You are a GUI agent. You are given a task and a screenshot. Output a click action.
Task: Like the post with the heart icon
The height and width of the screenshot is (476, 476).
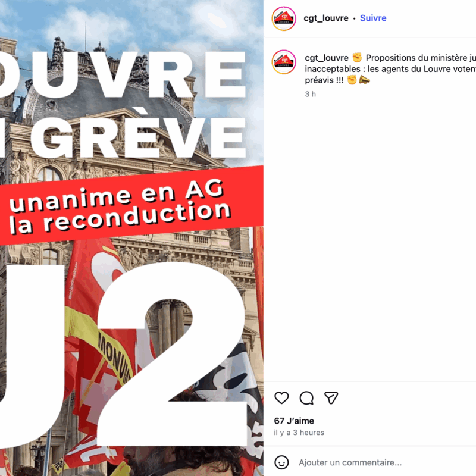point(281,397)
